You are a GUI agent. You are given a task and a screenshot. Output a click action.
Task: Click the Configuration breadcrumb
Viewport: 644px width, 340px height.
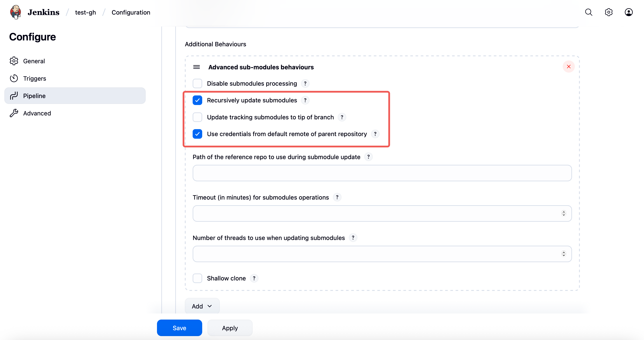tap(131, 12)
